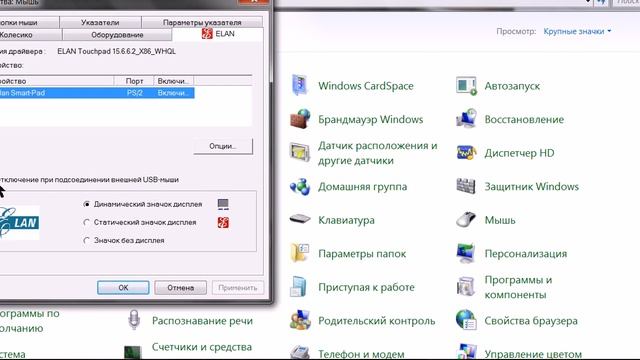Click Датчик расположения и другие датчики icon
Screen dimensions: 640x360
pyautogui.click(x=300, y=153)
